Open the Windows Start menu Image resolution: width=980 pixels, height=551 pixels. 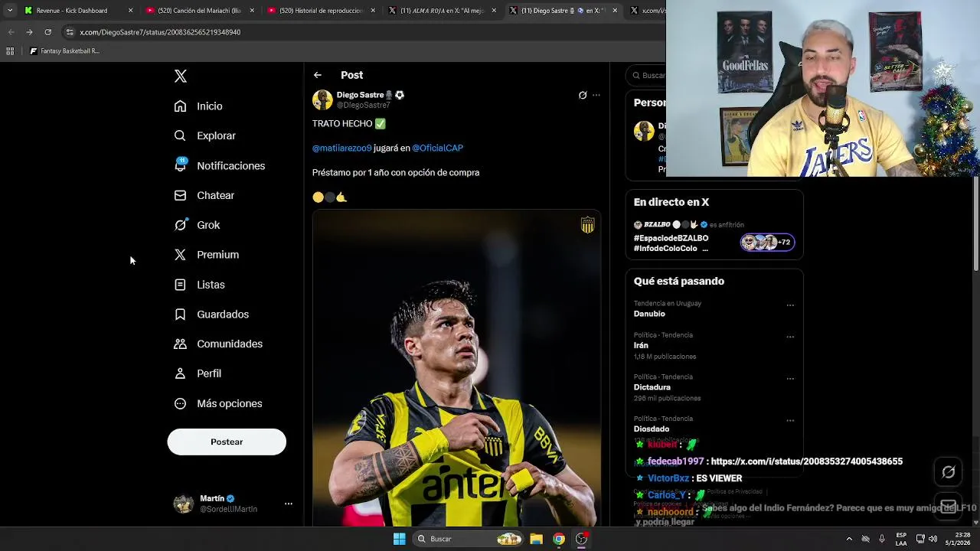[x=399, y=539]
